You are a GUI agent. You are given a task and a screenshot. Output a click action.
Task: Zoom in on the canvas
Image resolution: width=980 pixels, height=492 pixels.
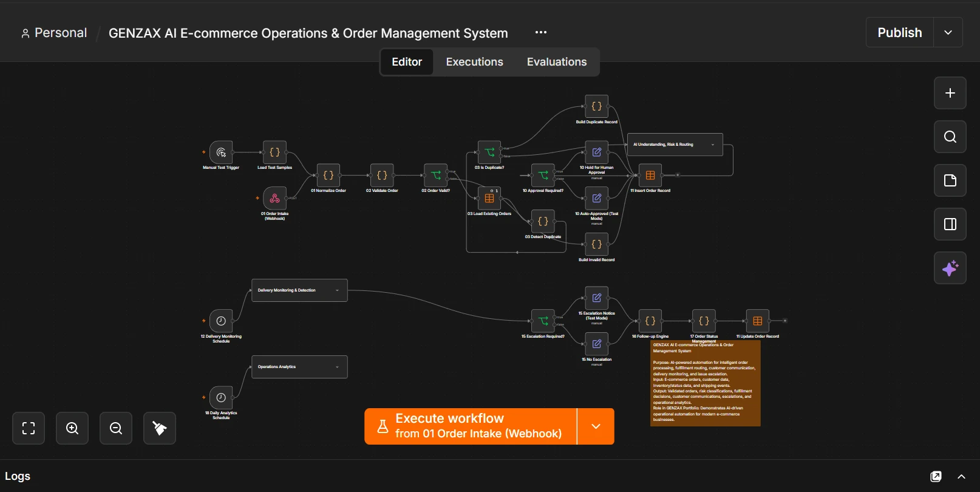point(72,428)
